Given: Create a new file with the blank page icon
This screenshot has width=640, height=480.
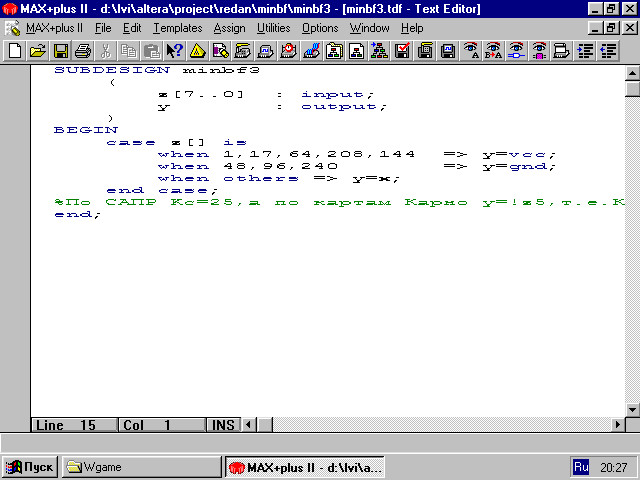Looking at the screenshot, I should coord(15,51).
